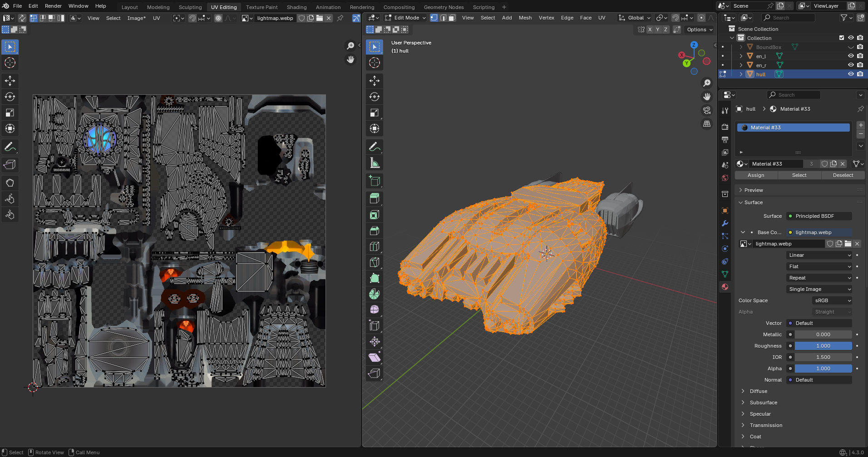
Task: Open the Color Space sRGB dropdown
Action: point(832,300)
